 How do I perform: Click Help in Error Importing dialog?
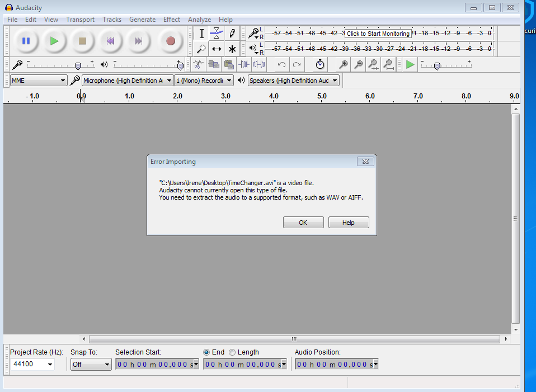(349, 223)
